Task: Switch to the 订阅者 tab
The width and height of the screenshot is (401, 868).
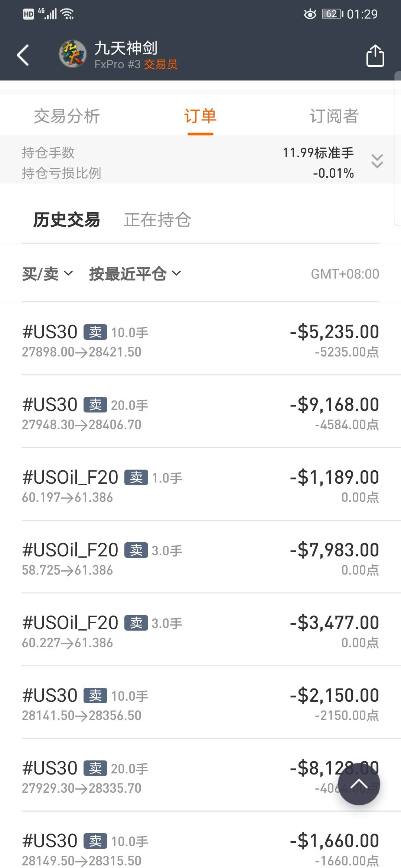Action: pyautogui.click(x=334, y=116)
